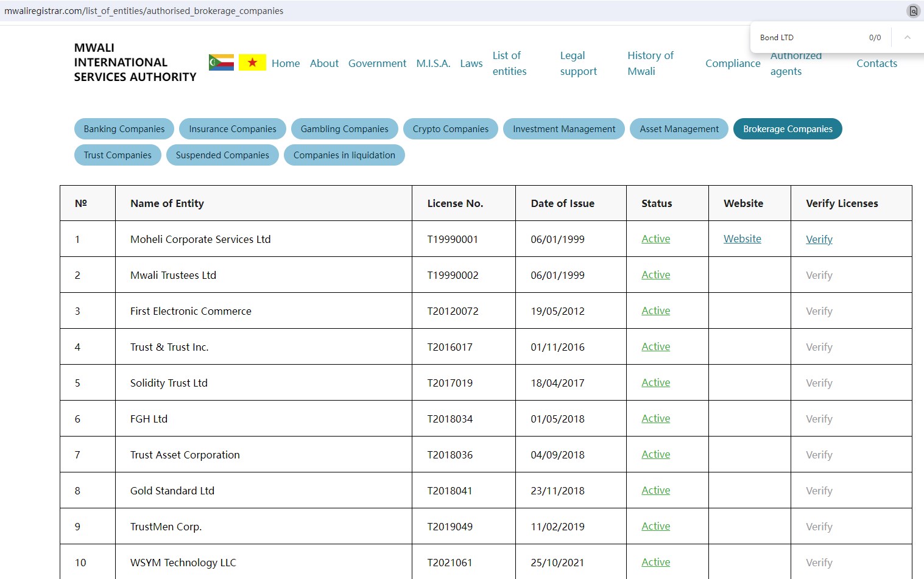The width and height of the screenshot is (924, 579).
Task: Open the Compliance menu item
Action: tap(733, 63)
